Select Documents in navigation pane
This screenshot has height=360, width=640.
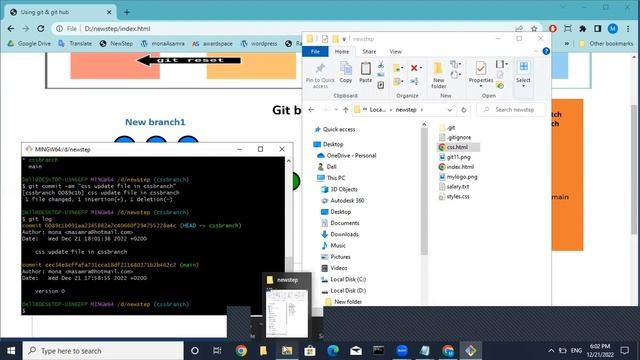click(x=340, y=223)
